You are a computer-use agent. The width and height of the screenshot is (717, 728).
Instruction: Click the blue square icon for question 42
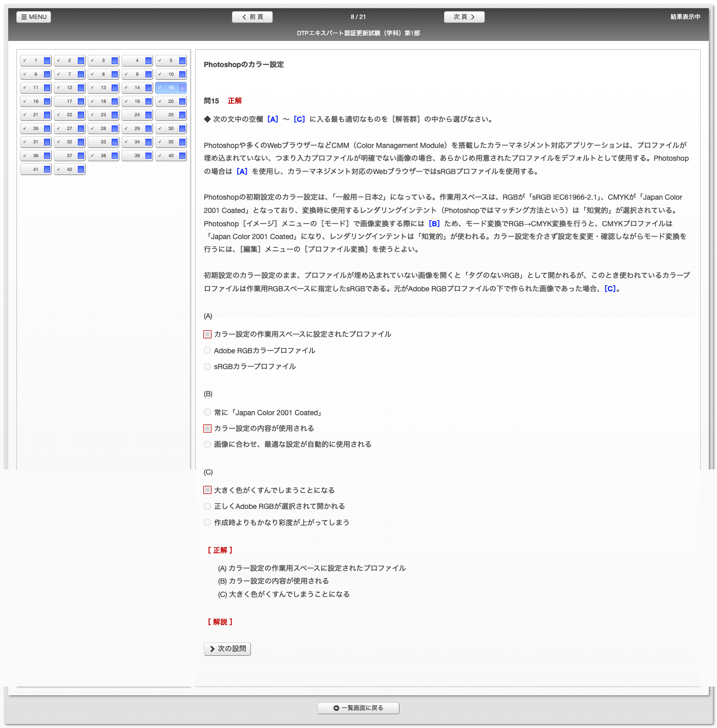(81, 169)
